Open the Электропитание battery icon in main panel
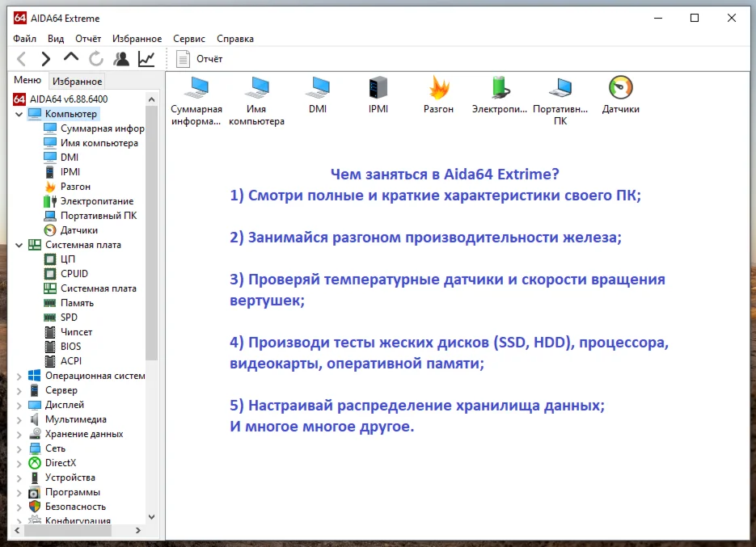This screenshot has height=547, width=756. pos(500,87)
